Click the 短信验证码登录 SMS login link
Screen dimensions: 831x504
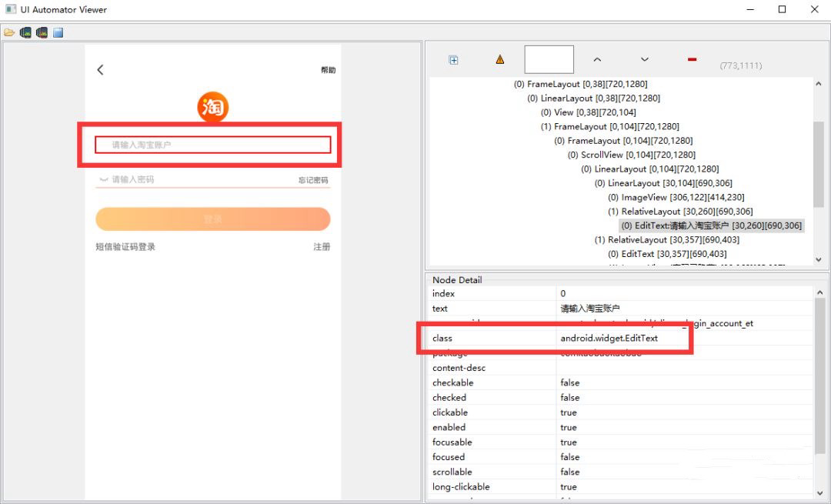(x=125, y=246)
